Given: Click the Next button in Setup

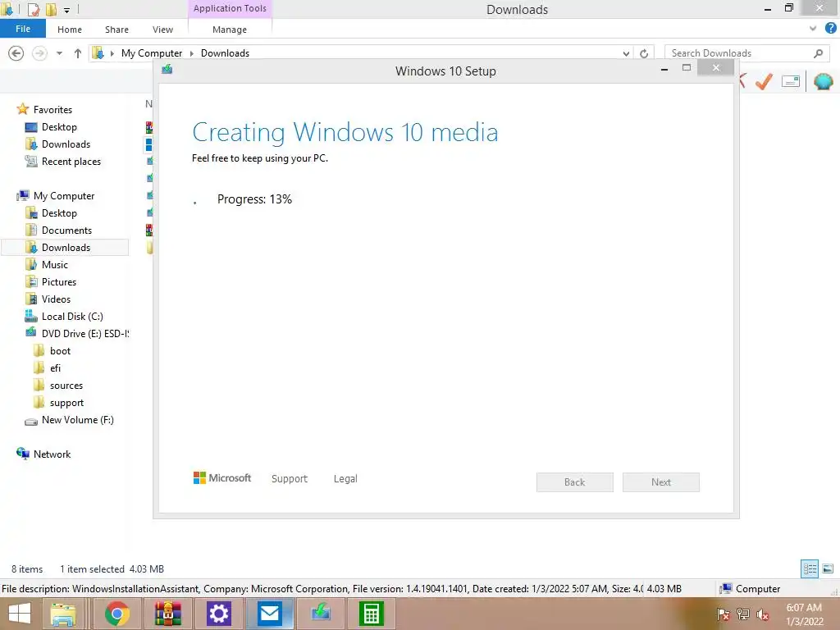Looking at the screenshot, I should 660,482.
